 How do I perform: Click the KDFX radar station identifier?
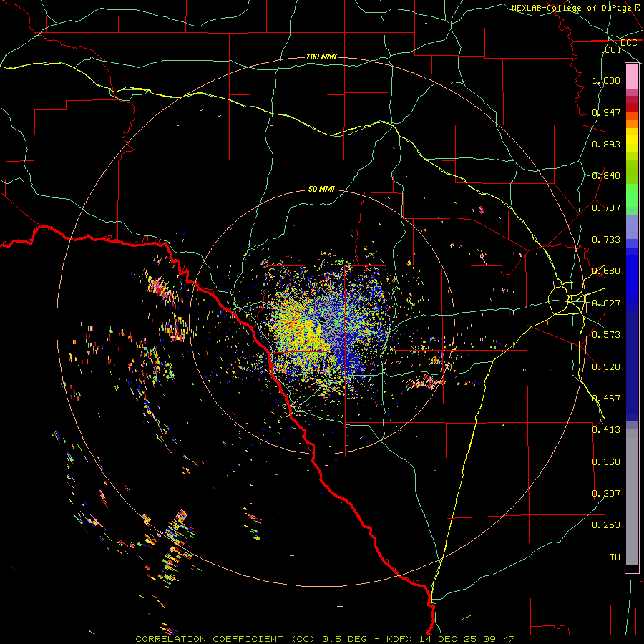coord(401,639)
